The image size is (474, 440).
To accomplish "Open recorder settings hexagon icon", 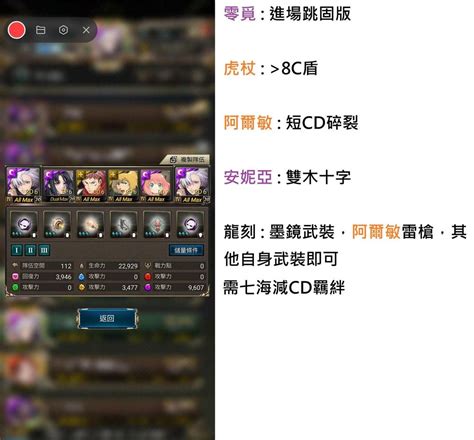I will pos(63,30).
